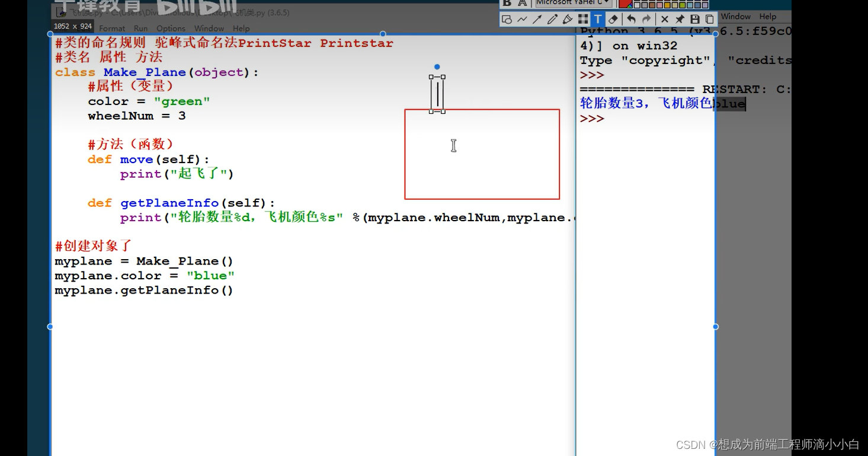Screen dimensions: 868x456
Task: Click the print("起飞了") line
Action: [x=177, y=174]
